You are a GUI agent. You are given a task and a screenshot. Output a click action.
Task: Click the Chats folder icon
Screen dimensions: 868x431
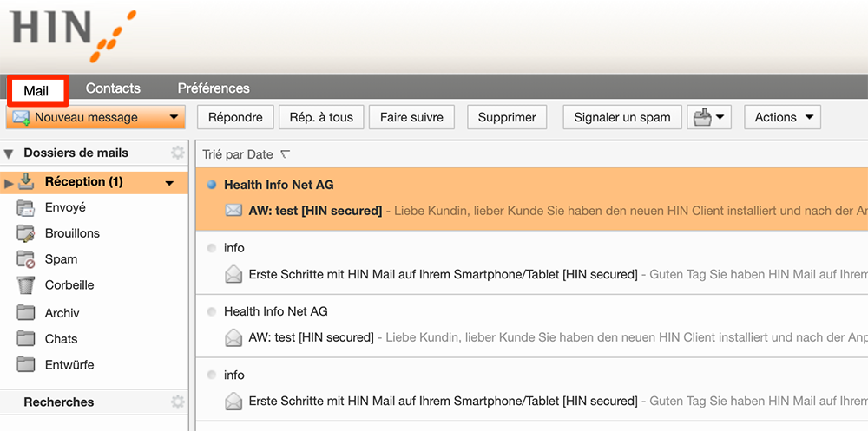tap(26, 338)
